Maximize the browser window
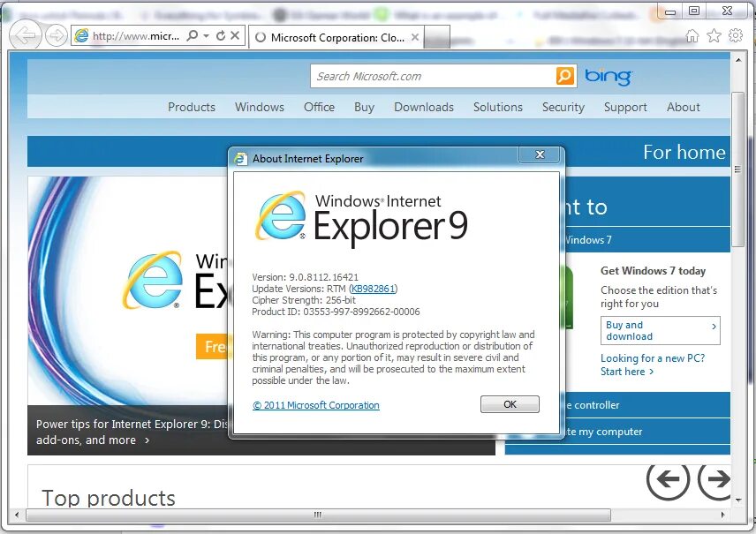The image size is (756, 534). (694, 11)
